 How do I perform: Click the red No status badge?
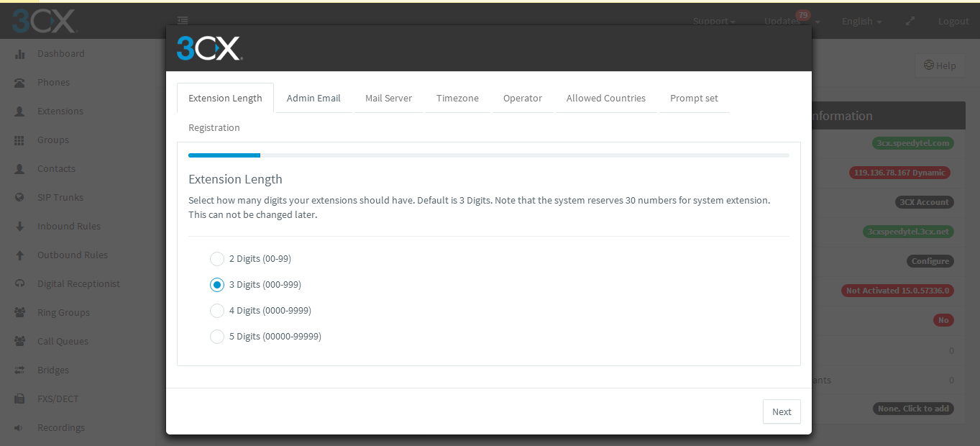pyautogui.click(x=943, y=320)
